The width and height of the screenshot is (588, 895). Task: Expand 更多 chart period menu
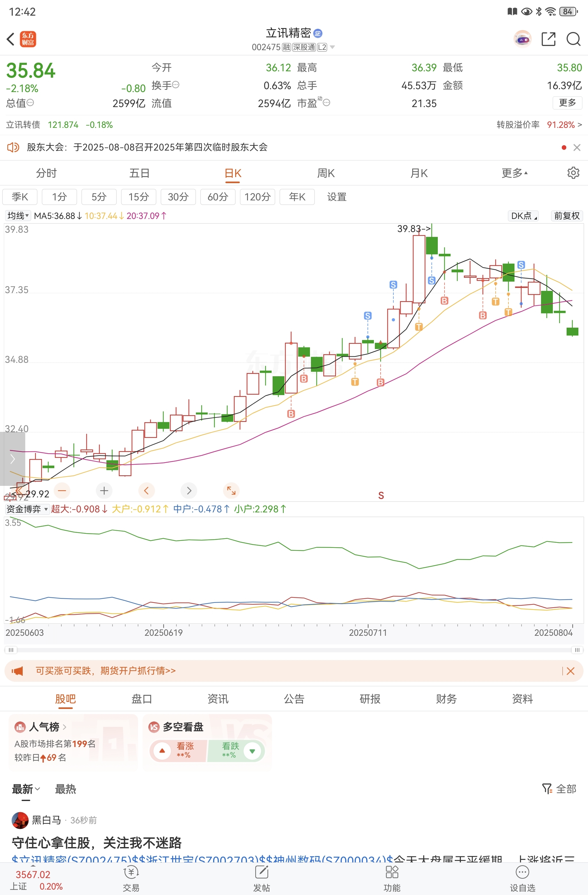pos(515,173)
